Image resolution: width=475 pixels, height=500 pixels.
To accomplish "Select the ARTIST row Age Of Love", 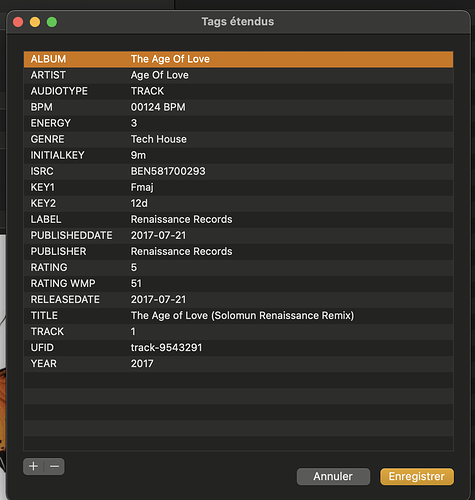I will point(238,75).
